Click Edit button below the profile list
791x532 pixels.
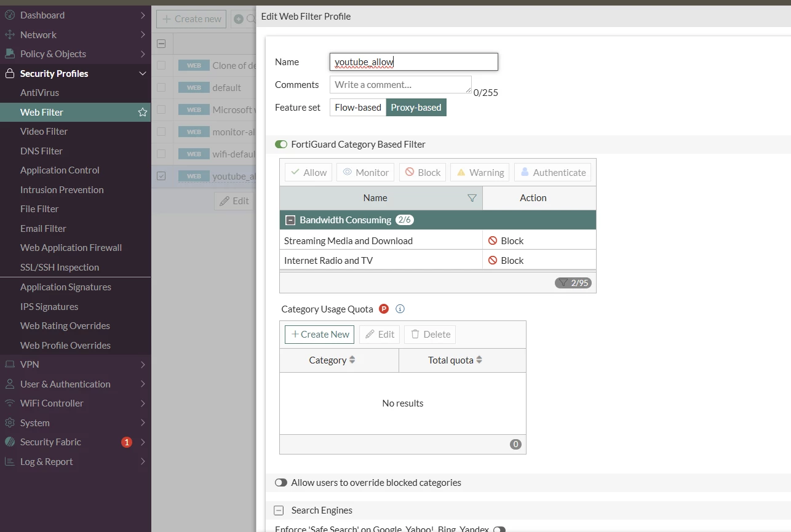click(234, 200)
